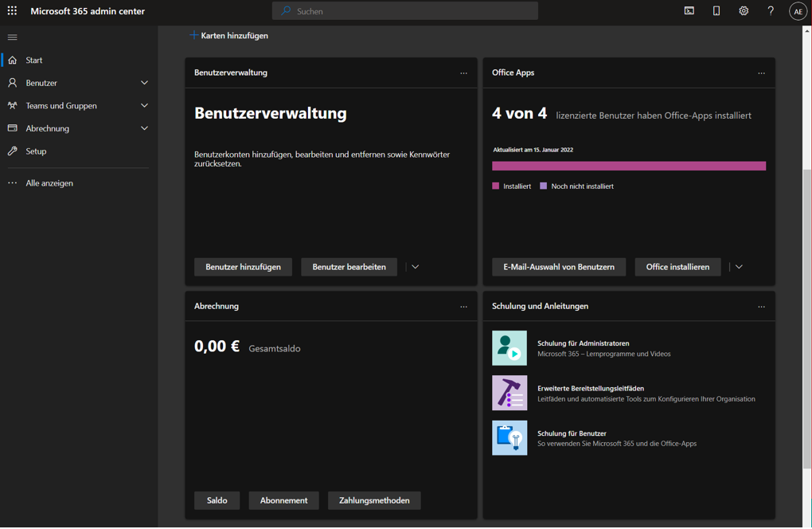The height and width of the screenshot is (529, 812).
Task: Open the app launcher waffle icon
Action: tap(12, 11)
